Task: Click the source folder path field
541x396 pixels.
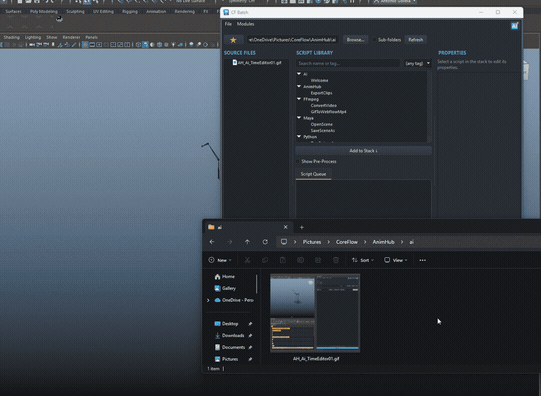Action: click(292, 40)
